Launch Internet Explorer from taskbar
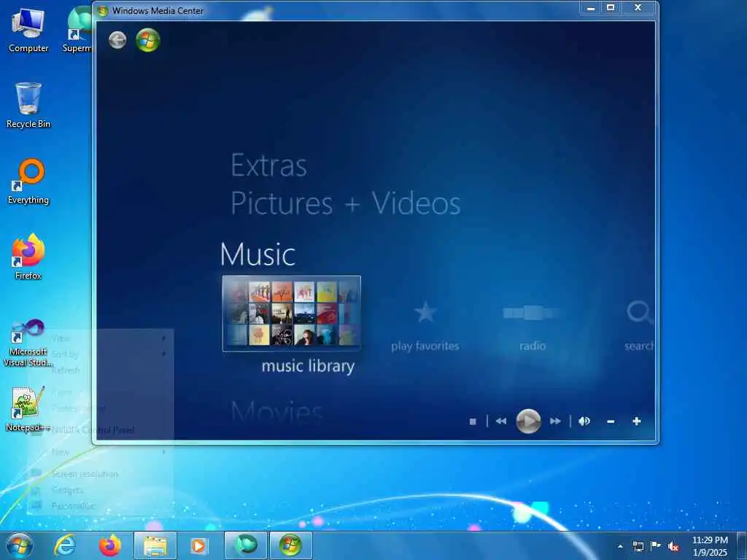747x560 pixels. click(65, 545)
